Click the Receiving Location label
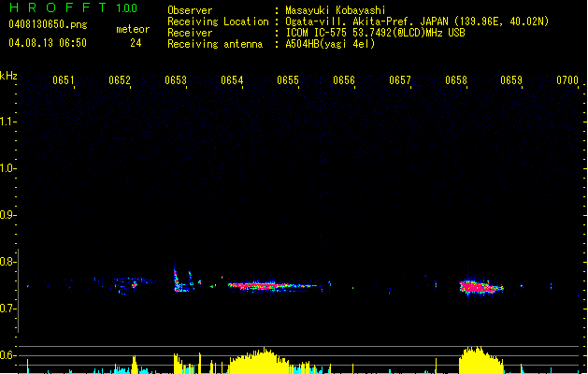 coord(218,22)
